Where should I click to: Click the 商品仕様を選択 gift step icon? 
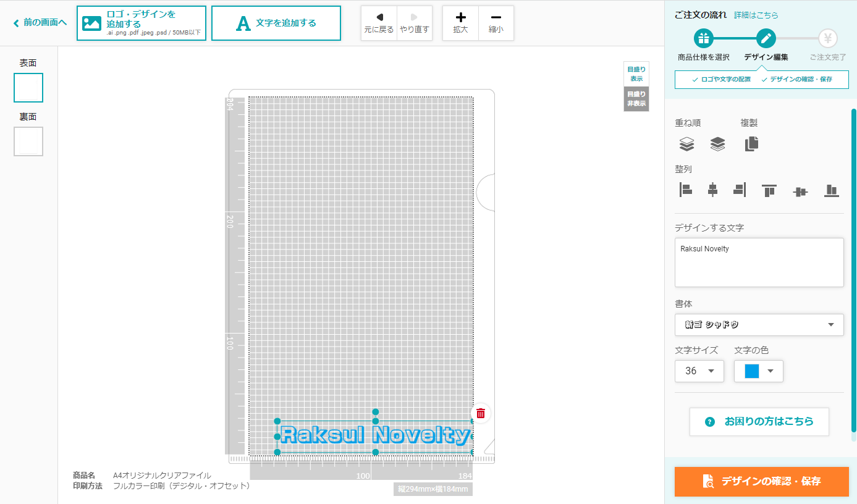(704, 38)
